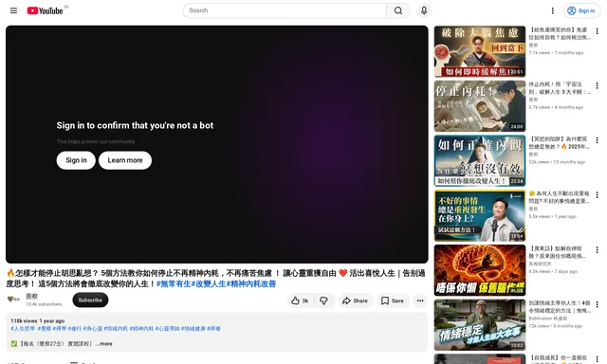
Task: Open the hashtag #精神內耗改善 in title
Action: coord(250,283)
